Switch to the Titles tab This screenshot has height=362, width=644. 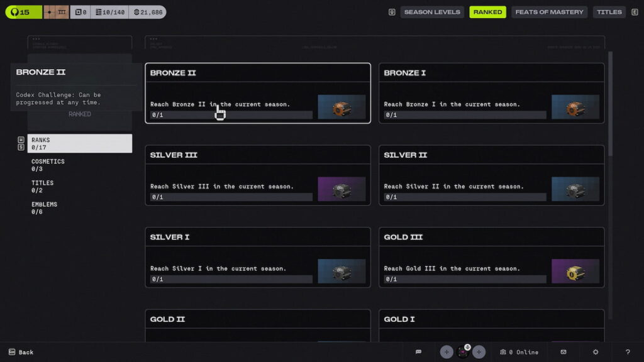(x=609, y=12)
